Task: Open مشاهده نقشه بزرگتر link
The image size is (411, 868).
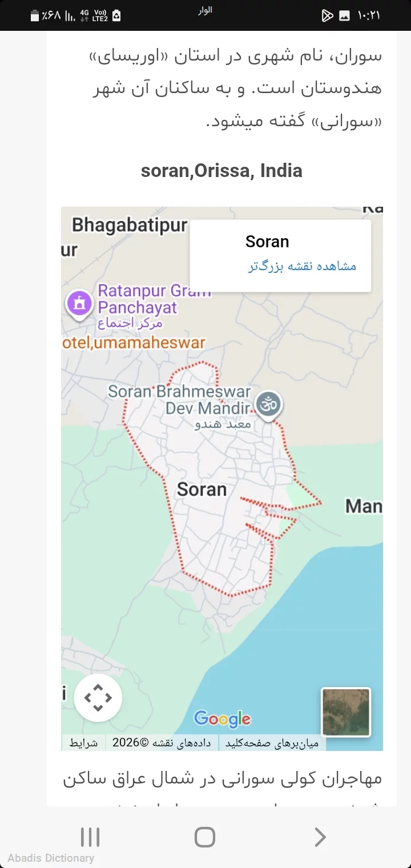Action: (302, 267)
